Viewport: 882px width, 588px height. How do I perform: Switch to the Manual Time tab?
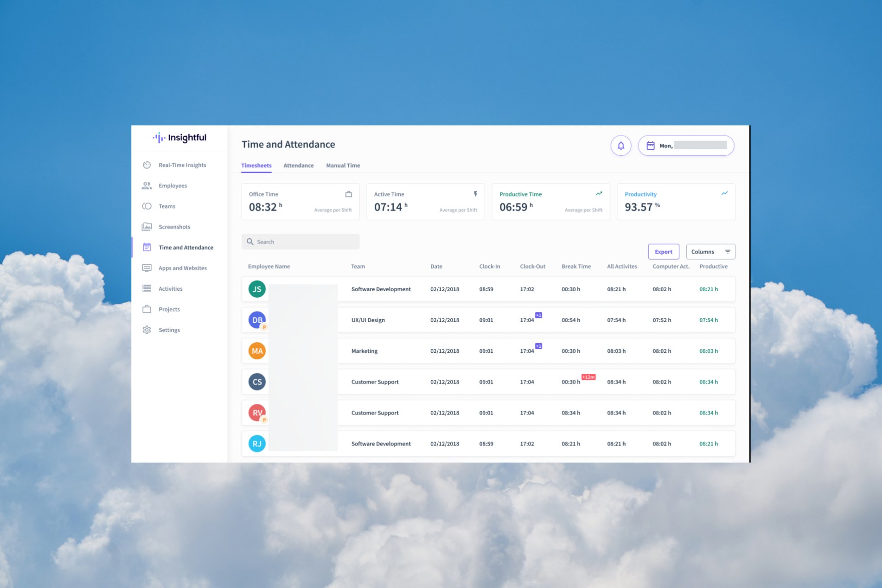click(x=343, y=165)
